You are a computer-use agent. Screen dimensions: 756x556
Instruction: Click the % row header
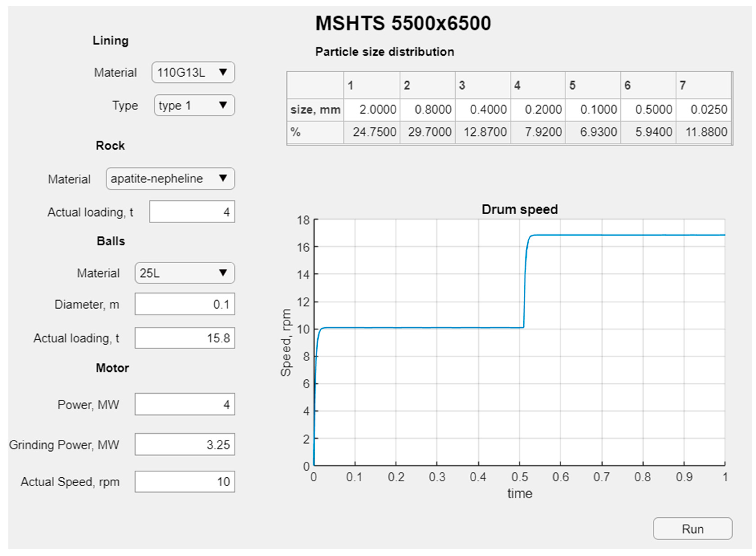[x=315, y=132]
